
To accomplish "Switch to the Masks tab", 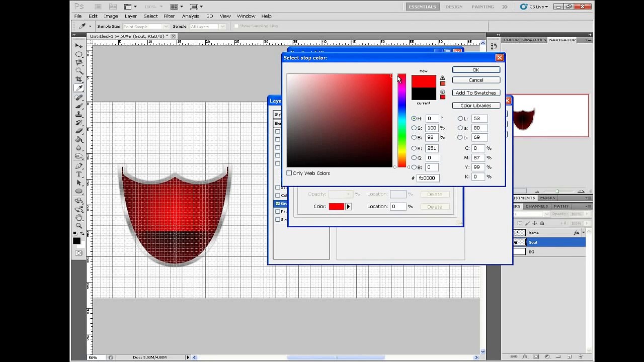I will coord(547,198).
